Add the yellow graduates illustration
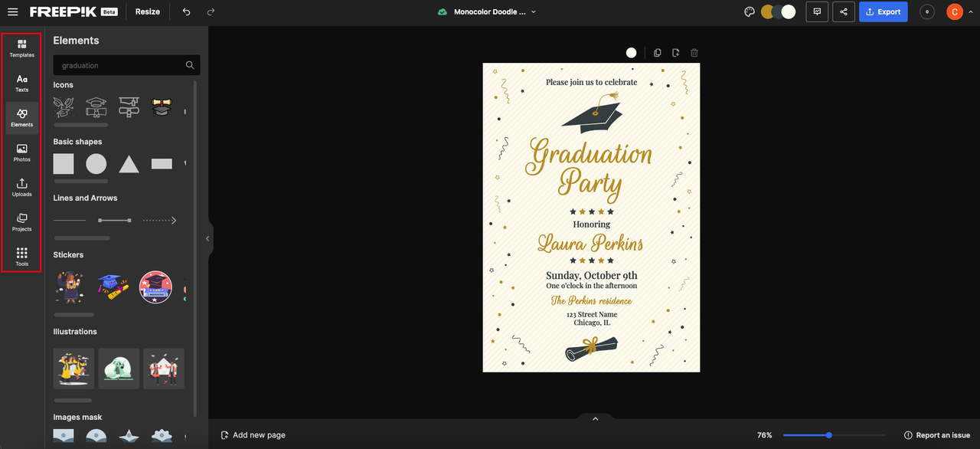 [73, 369]
